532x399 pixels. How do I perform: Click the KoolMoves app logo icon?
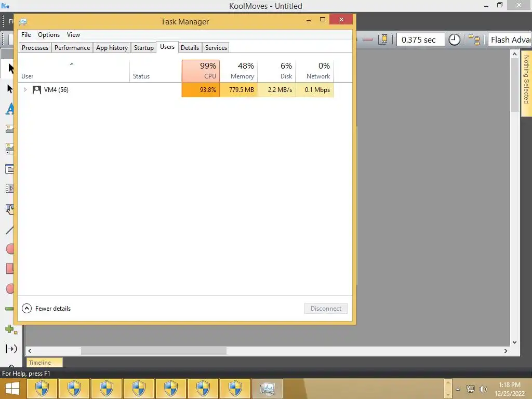5,5
